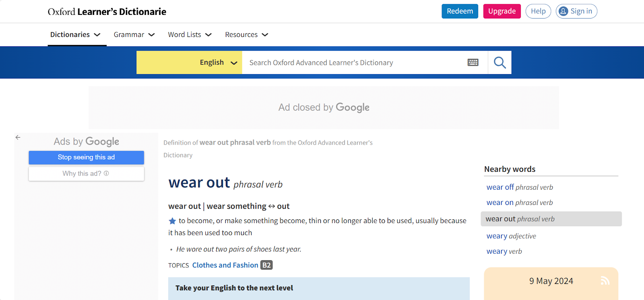This screenshot has width=644, height=300.
Task: Open the Help page
Action: [x=538, y=11]
